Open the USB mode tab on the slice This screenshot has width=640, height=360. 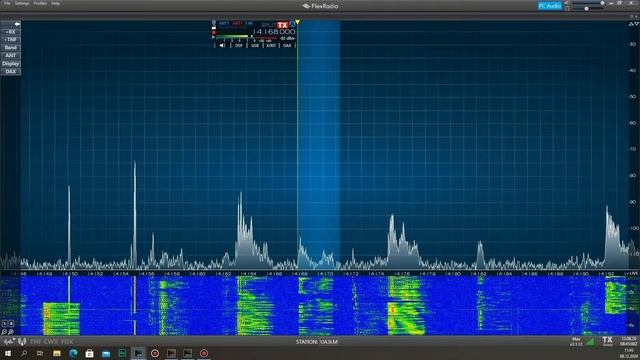[x=255, y=45]
